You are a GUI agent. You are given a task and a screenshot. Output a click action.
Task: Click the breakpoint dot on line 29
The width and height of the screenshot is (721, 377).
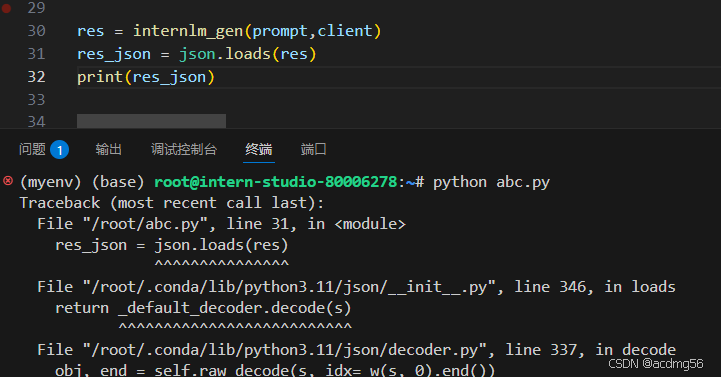pos(6,8)
